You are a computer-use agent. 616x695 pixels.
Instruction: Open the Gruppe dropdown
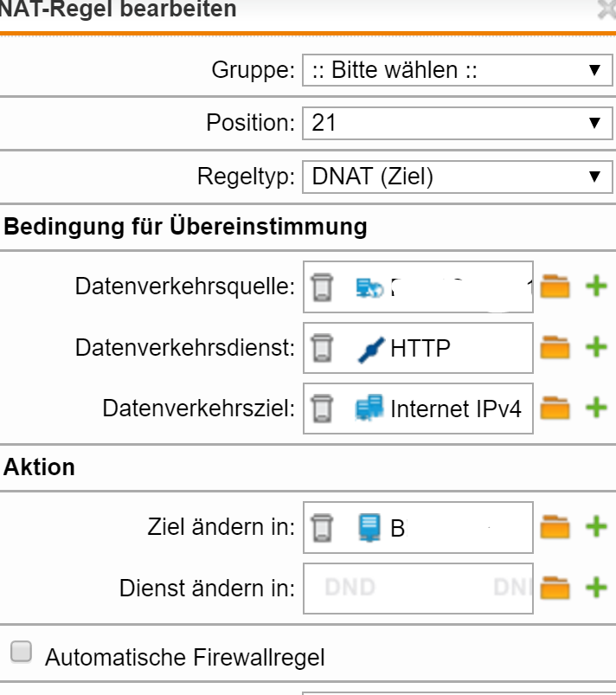pyautogui.click(x=458, y=70)
